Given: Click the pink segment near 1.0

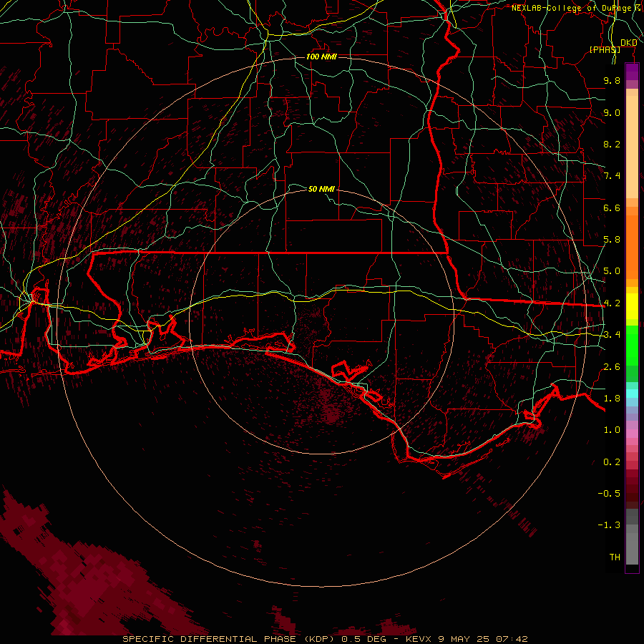Looking at the screenshot, I should [632, 434].
